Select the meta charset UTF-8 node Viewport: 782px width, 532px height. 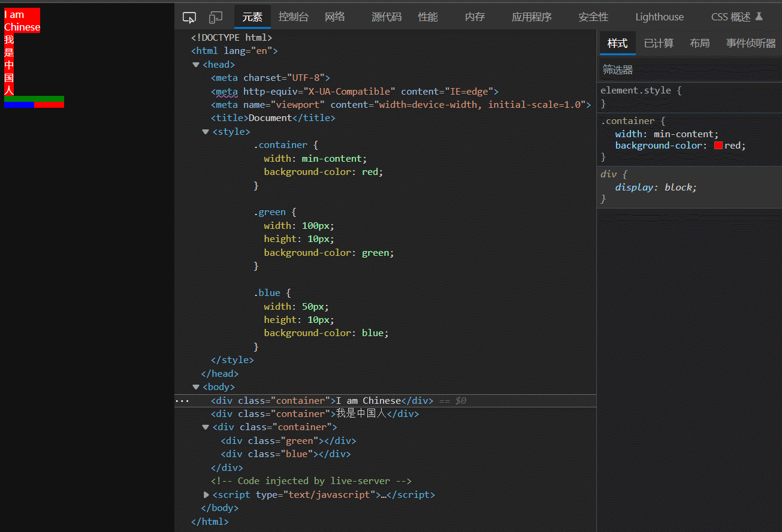(x=270, y=78)
